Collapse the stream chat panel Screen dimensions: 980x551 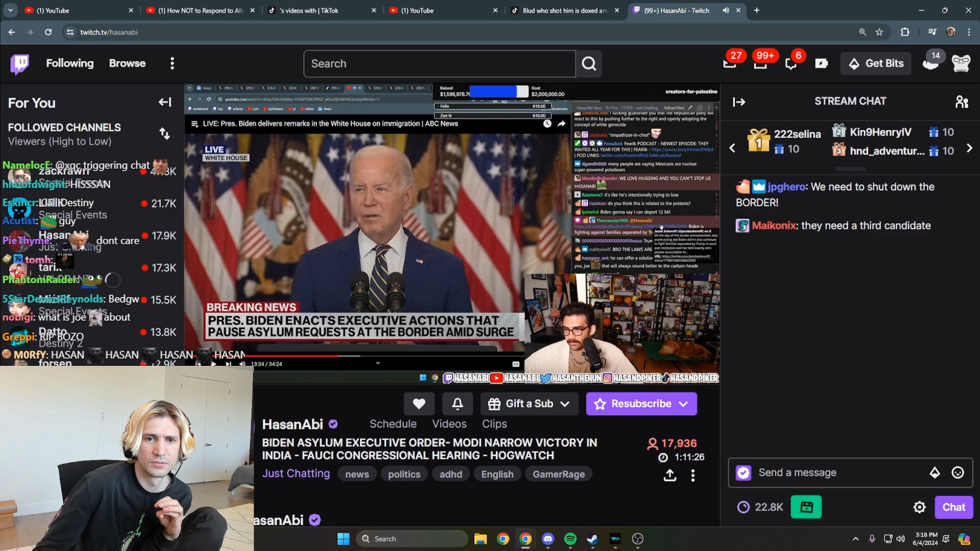point(739,102)
